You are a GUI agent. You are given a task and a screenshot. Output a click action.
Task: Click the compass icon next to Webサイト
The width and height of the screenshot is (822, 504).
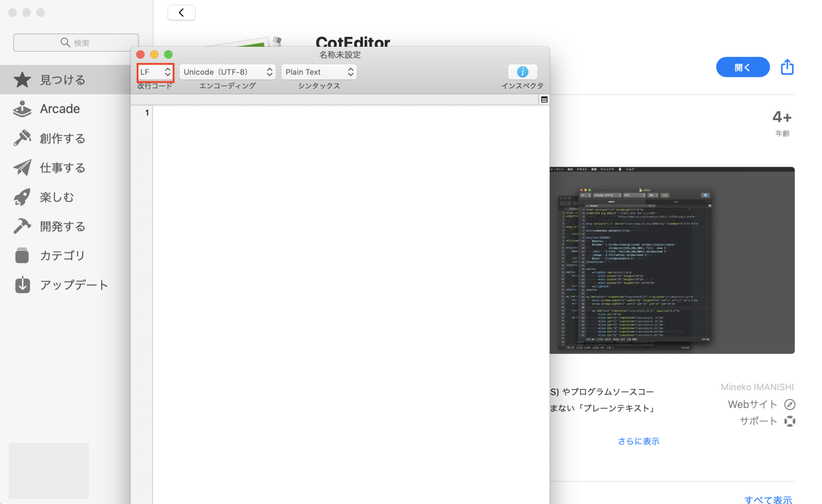[x=789, y=404]
